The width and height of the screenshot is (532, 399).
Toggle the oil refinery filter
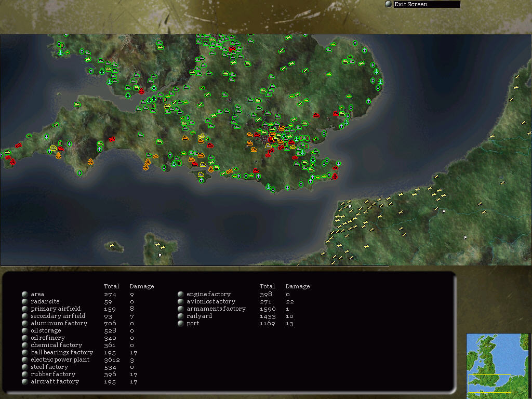click(x=25, y=338)
